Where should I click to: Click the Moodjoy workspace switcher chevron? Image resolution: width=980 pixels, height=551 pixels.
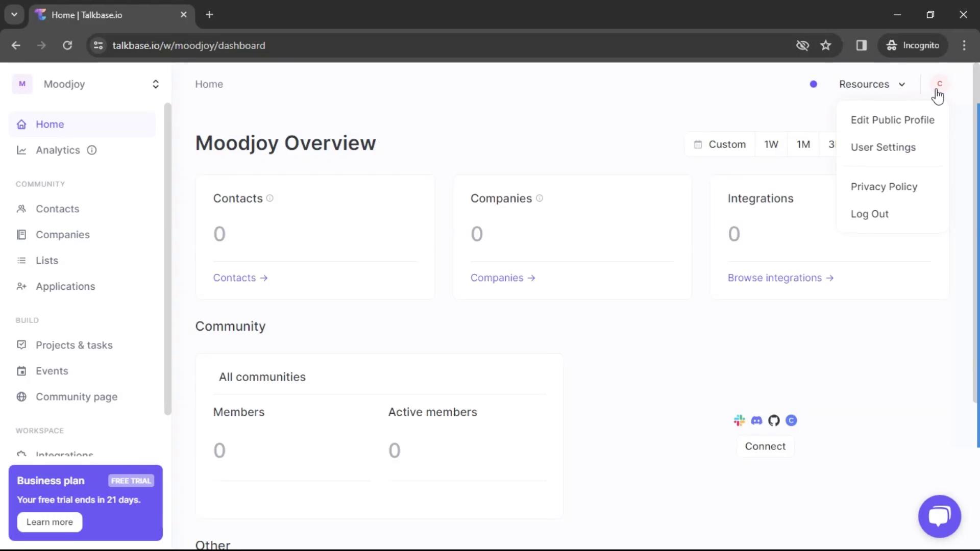[x=156, y=84]
